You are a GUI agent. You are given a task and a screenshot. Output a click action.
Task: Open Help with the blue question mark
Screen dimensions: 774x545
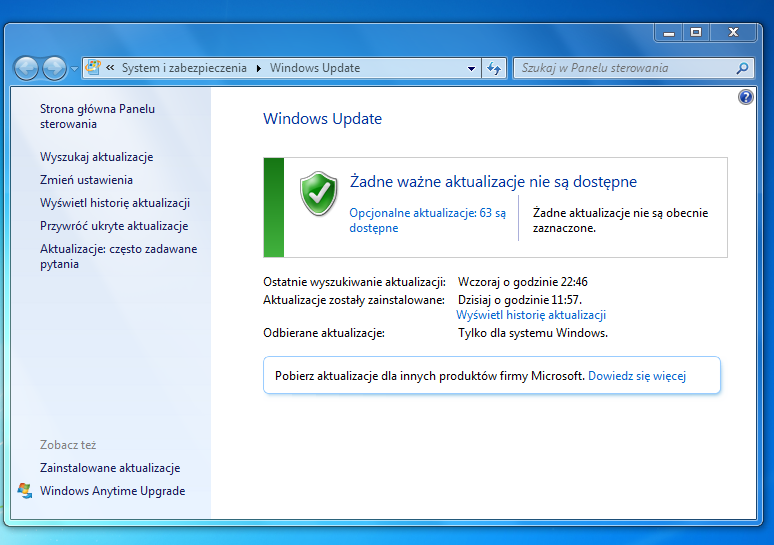pos(746,97)
